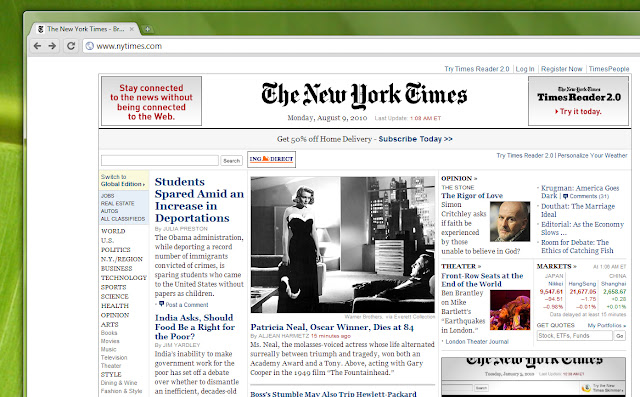The height and width of the screenshot is (397, 640).
Task: Open the TimesPeople link
Action: [609, 69]
